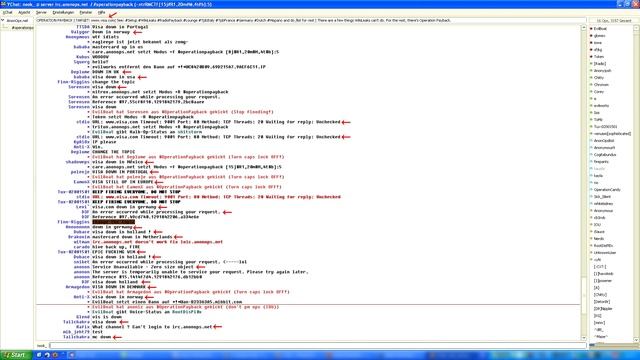Click the message input box

[318, 346]
